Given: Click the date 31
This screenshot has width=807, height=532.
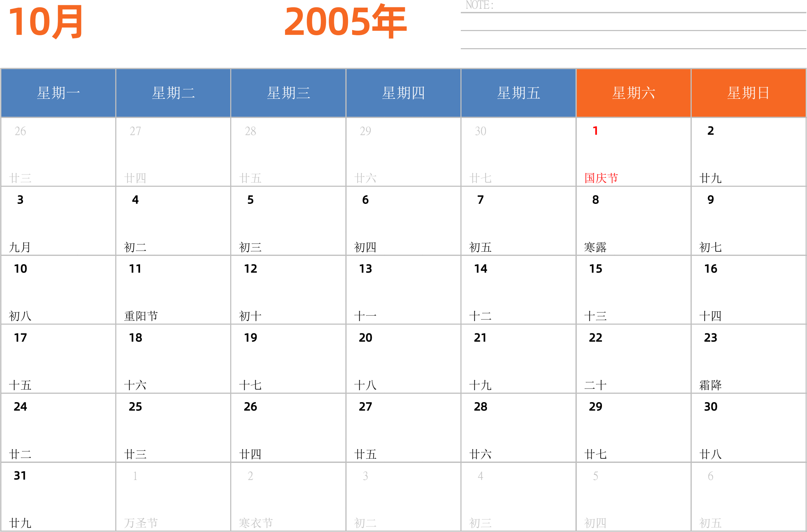Looking at the screenshot, I should click(x=20, y=475).
